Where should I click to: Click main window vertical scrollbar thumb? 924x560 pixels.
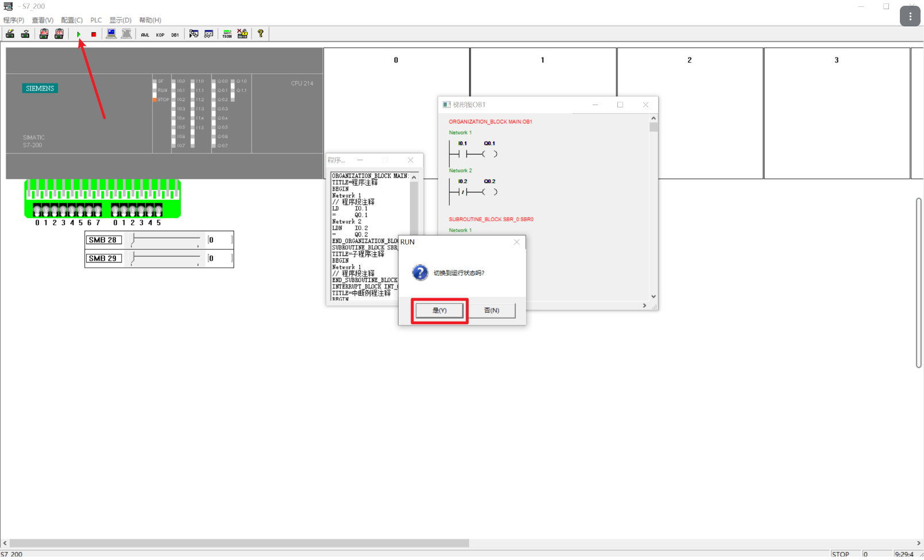point(919,283)
